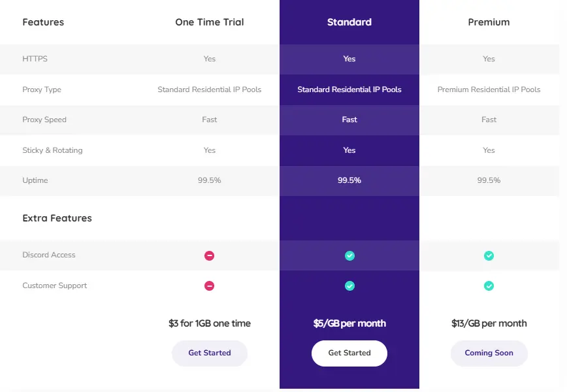This screenshot has width=567, height=392.
Task: Click the Features heading label
Action: (x=43, y=22)
